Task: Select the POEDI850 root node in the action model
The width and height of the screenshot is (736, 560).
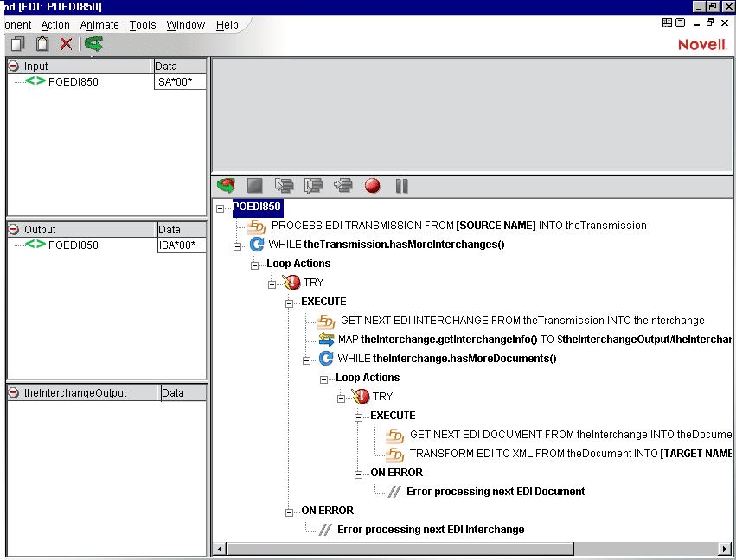Action: pos(256,207)
